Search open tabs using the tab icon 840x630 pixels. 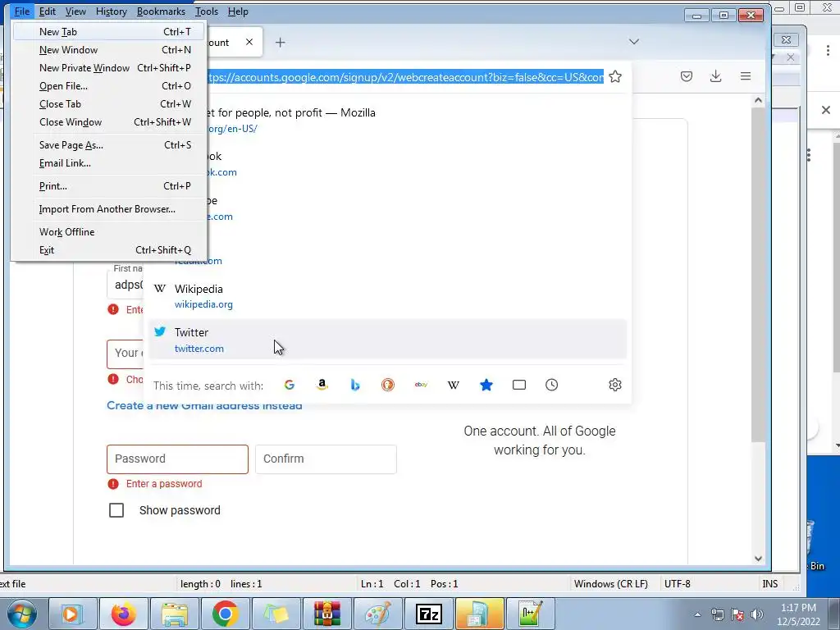519,385
